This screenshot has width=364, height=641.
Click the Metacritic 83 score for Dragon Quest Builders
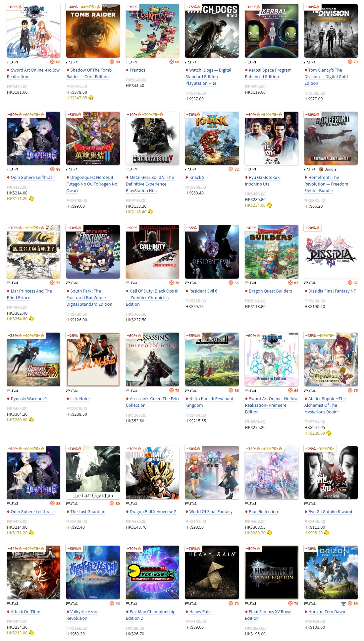(x=293, y=283)
